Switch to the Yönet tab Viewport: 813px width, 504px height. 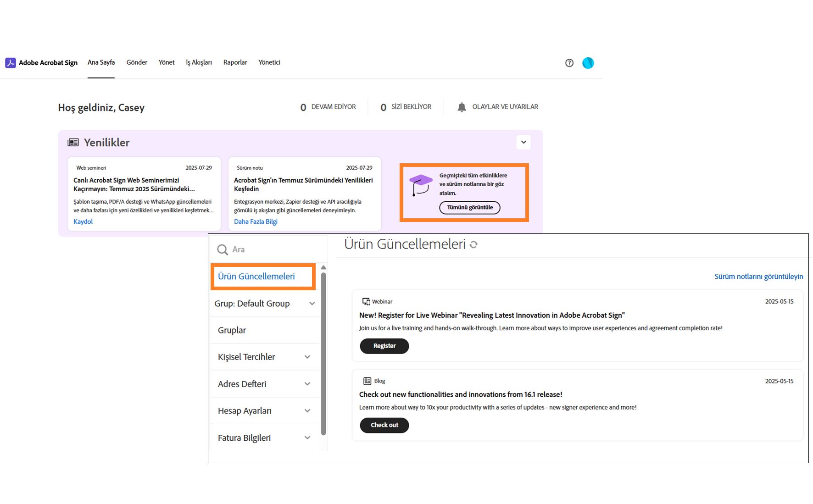tap(167, 62)
